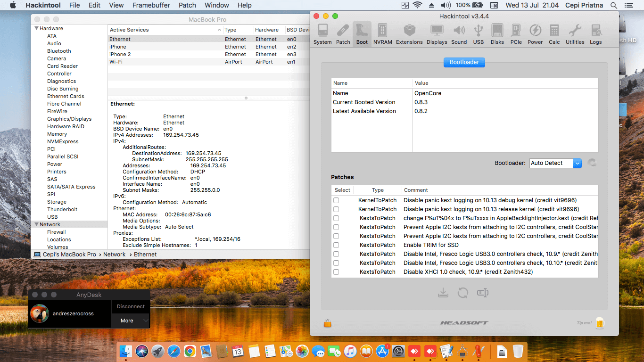
Task: Tick the first KernelToPatch panic logging checkbox
Action: pos(336,200)
